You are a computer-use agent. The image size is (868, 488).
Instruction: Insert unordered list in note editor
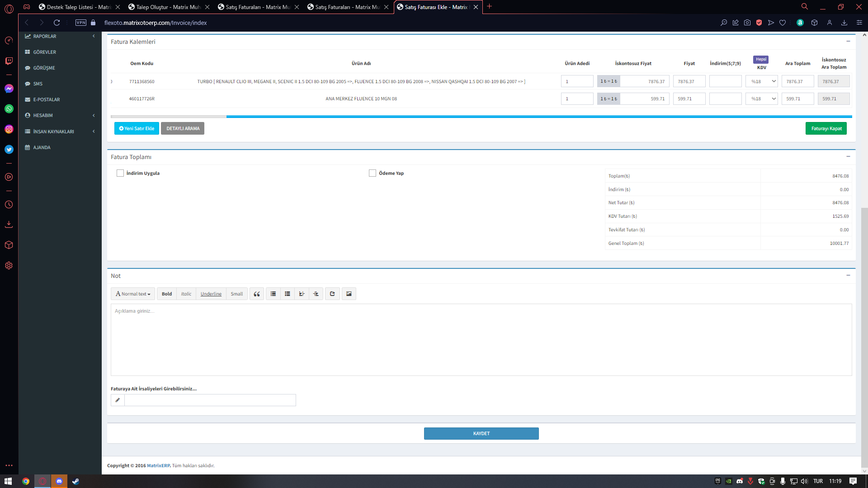coord(273,294)
